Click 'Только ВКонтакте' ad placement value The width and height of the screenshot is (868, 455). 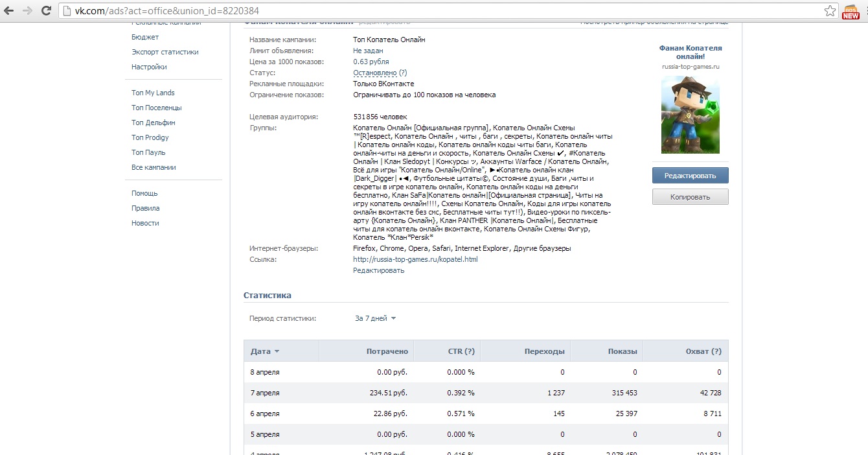tap(383, 84)
